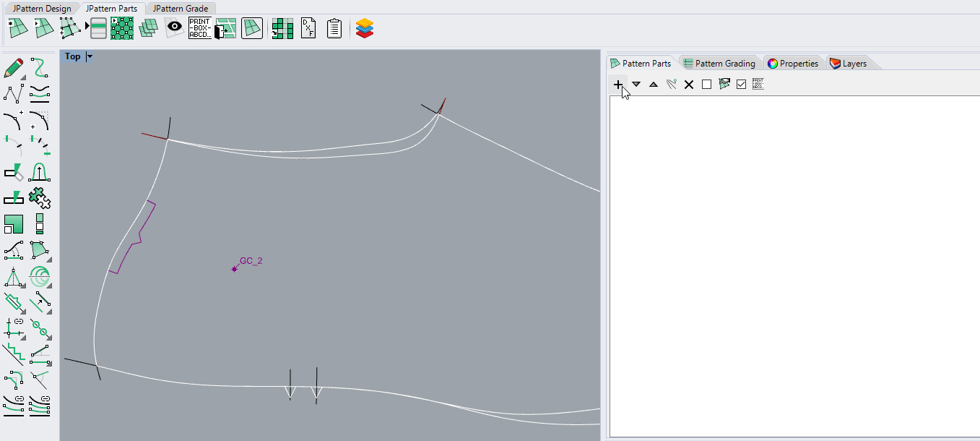Click the plus button to add part
Image resolution: width=980 pixels, height=441 pixels.
tap(618, 85)
